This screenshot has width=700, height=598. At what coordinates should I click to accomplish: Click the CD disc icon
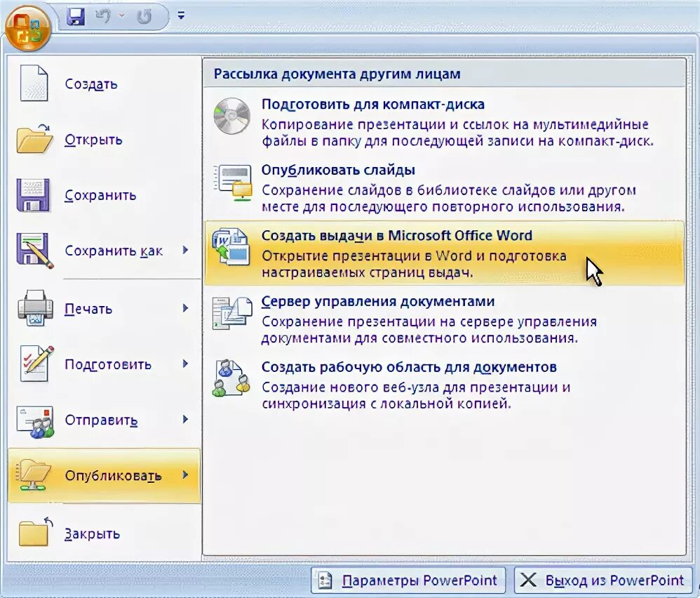[231, 116]
